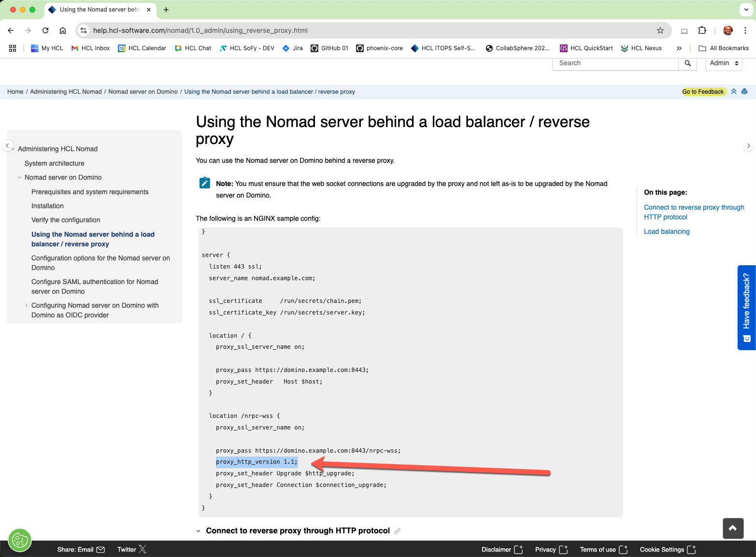Open the cookie preferences icon

click(20, 540)
